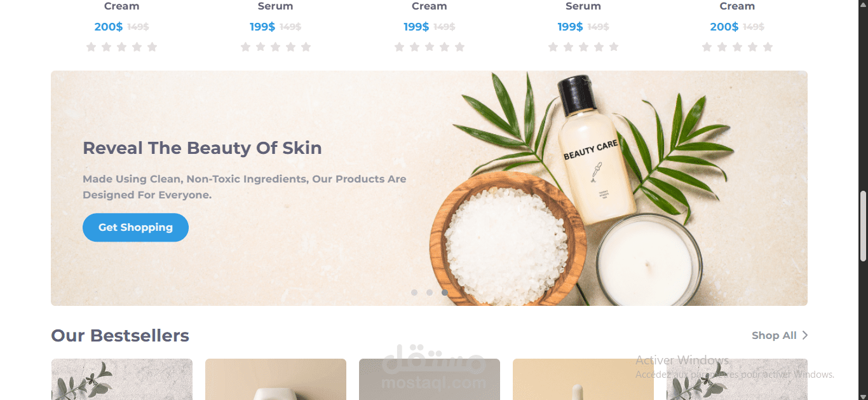The image size is (868, 400).
Task: Click first star under the middle Cream product
Action: click(399, 46)
